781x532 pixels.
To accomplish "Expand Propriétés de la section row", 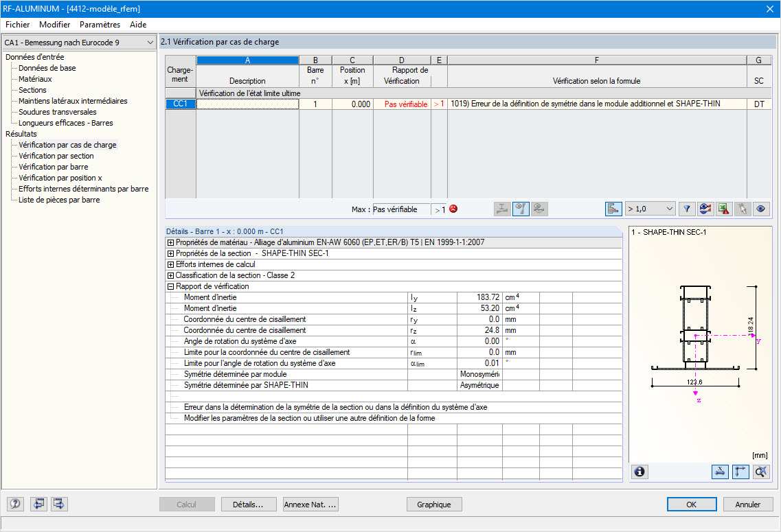I will point(171,253).
